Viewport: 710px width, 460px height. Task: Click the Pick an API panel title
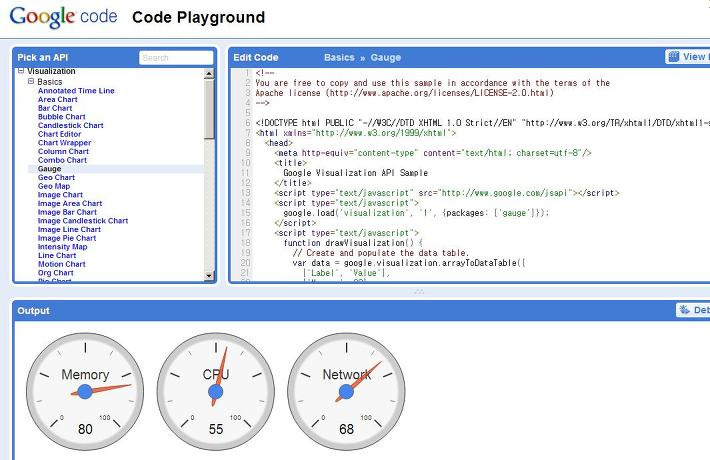coord(43,58)
